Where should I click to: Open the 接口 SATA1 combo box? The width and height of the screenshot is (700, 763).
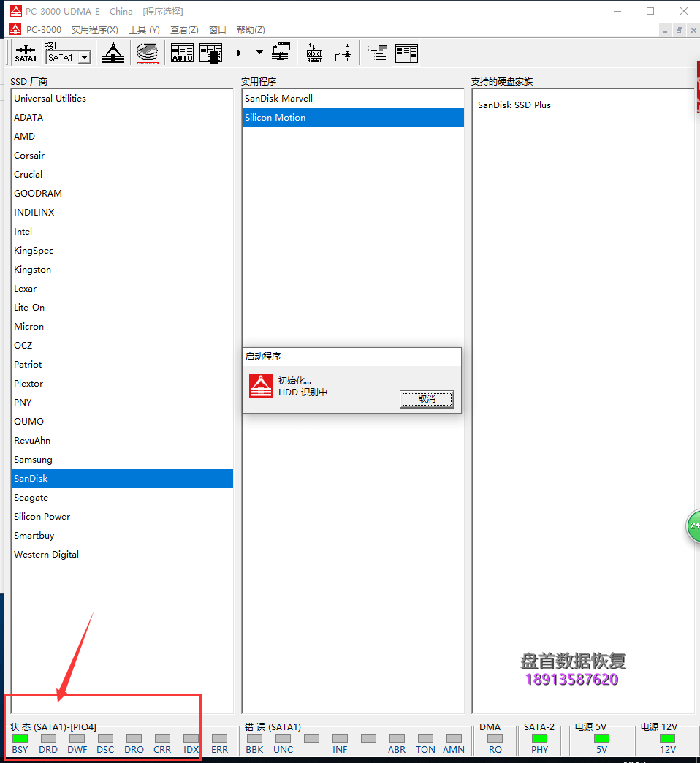point(68,58)
